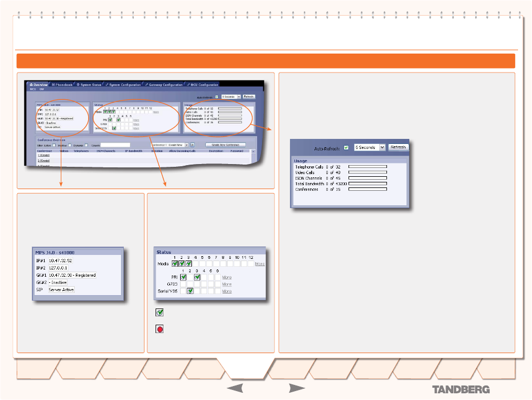Click Media slot 3 status icon in enlarged Status panel

pos(188,263)
